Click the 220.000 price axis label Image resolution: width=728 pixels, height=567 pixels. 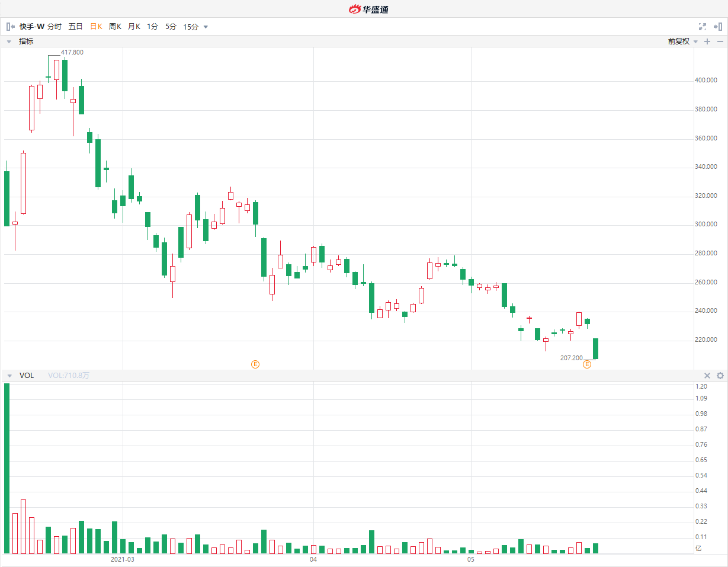(706, 340)
